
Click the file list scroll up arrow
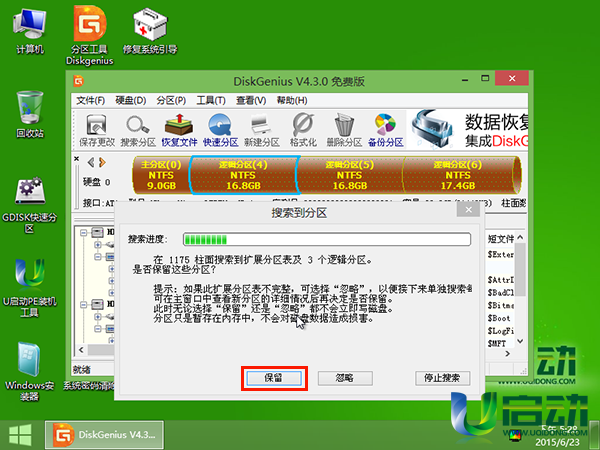pos(520,237)
